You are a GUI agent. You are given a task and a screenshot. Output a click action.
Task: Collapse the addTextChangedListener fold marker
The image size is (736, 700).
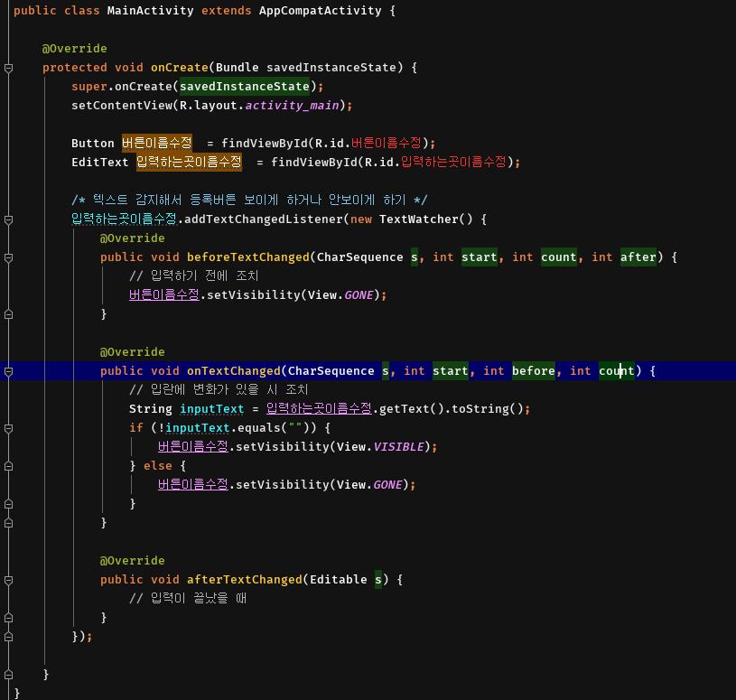point(8,219)
